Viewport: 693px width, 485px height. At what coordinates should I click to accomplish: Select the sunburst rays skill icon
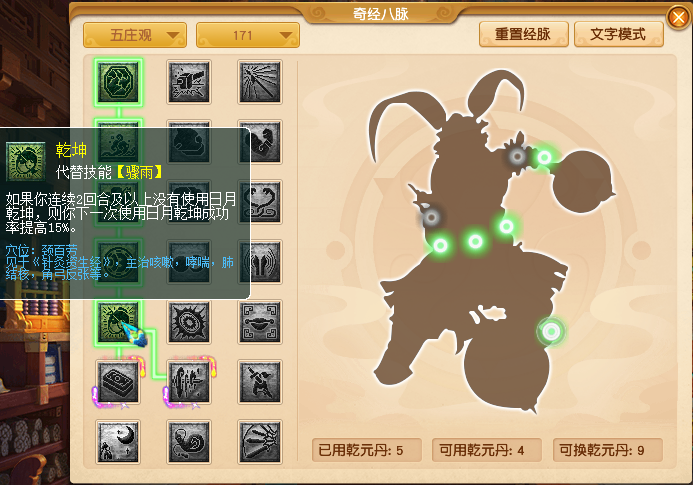coord(260,82)
